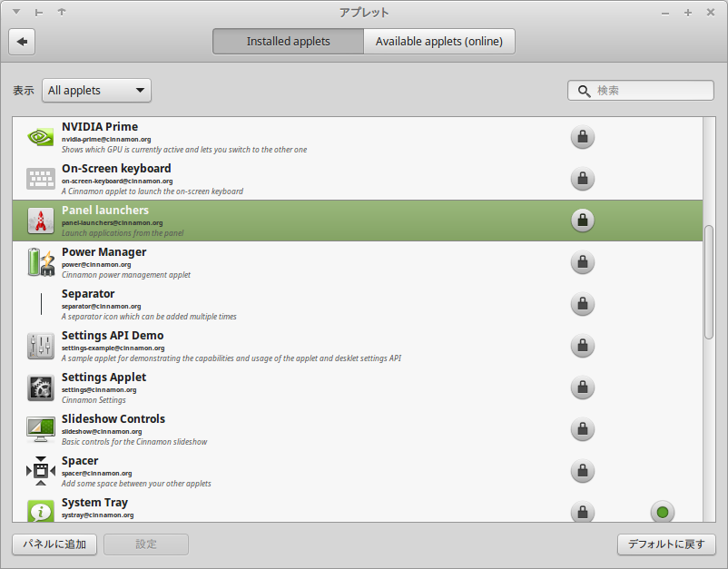The width and height of the screenshot is (728, 569).
Task: Click the green active indicator on System Tray
Action: coord(663,512)
